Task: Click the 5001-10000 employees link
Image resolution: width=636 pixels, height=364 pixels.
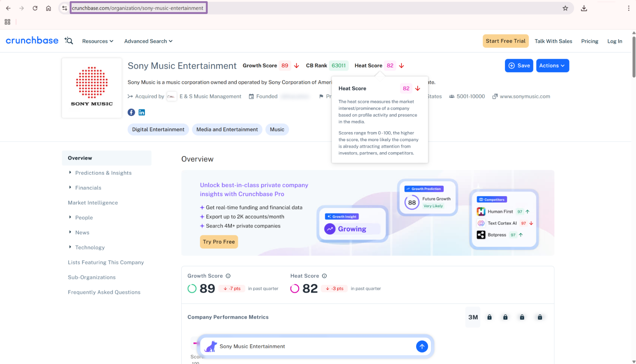Action: tap(471, 96)
